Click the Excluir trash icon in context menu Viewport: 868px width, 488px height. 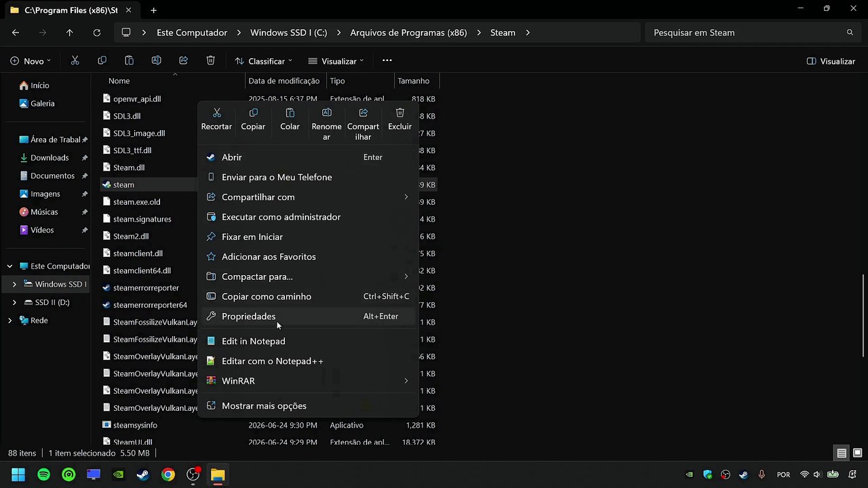(400, 113)
